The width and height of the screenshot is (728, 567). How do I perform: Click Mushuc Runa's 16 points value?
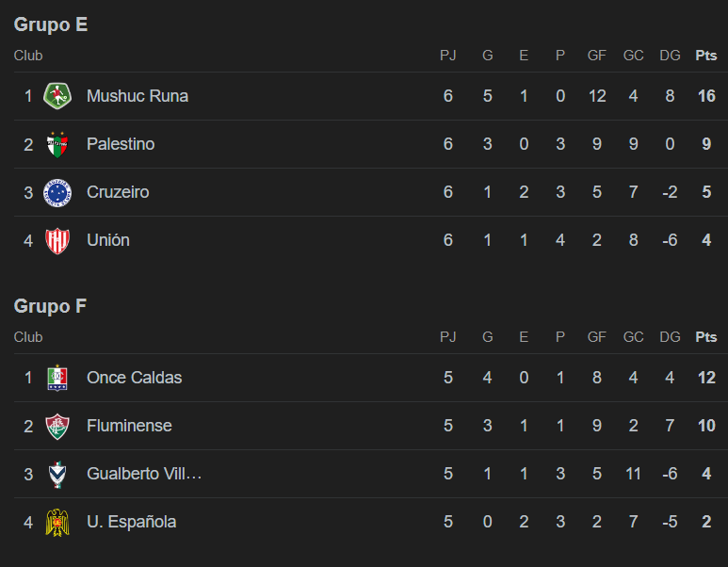point(706,96)
